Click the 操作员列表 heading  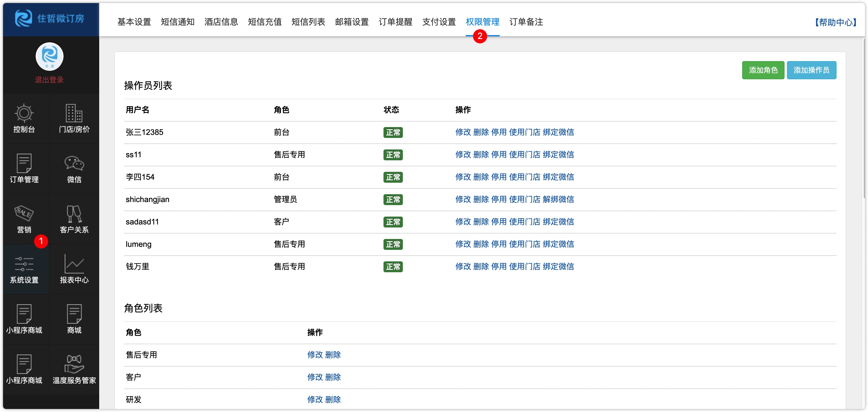pos(148,85)
